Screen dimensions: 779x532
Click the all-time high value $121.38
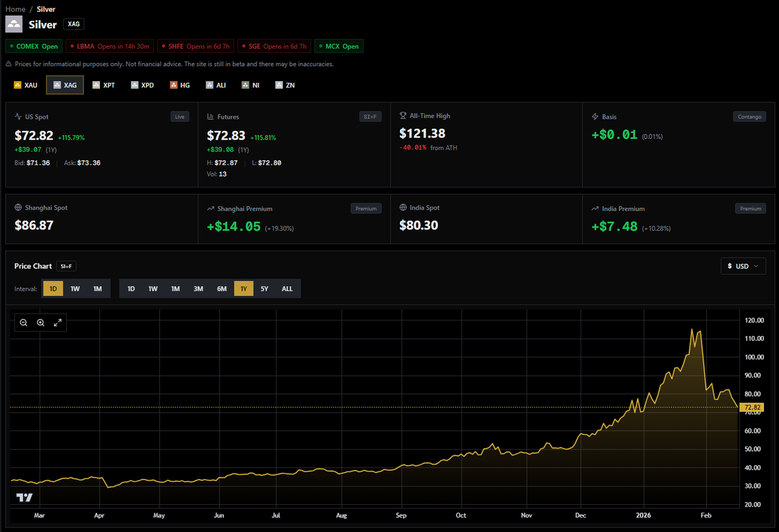point(422,133)
